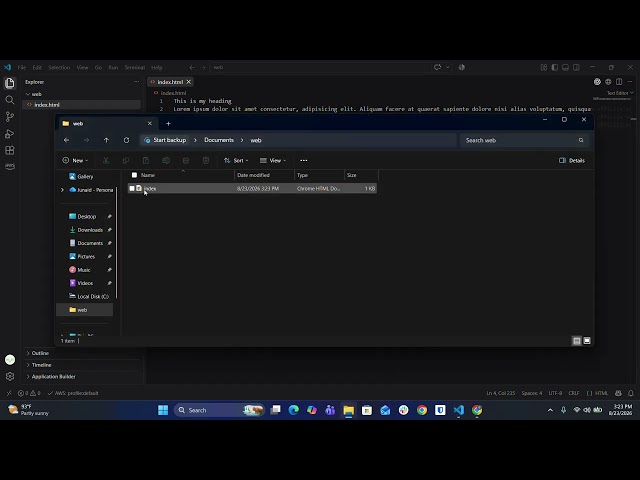Open the AWS toolkit icon in activity bar
The image size is (640, 480).
10,166
